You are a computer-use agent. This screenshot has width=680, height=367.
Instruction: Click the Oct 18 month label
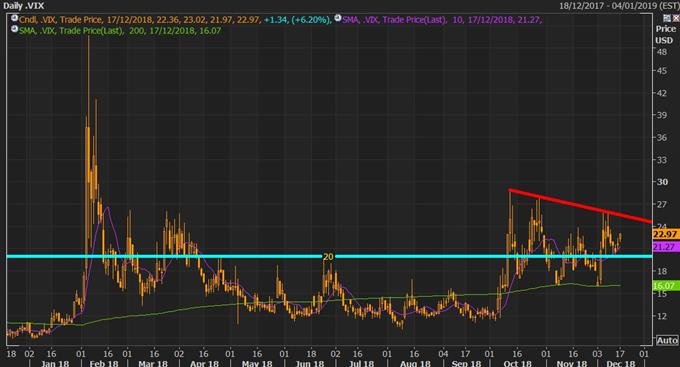[517, 363]
